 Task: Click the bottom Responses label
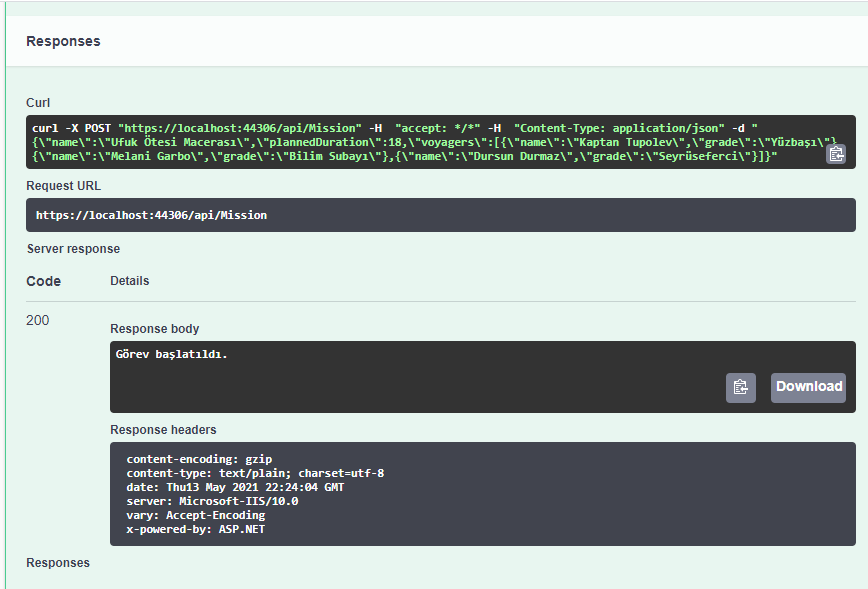58,563
